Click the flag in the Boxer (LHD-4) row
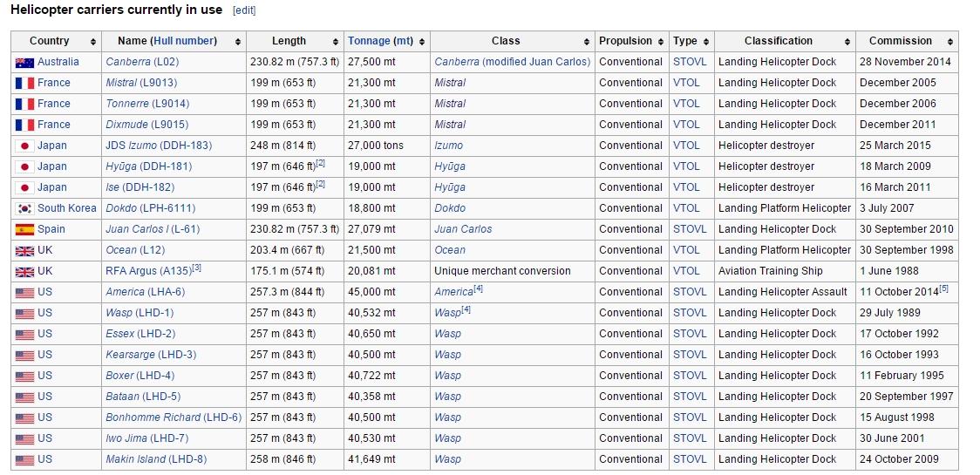 [x=24, y=377]
